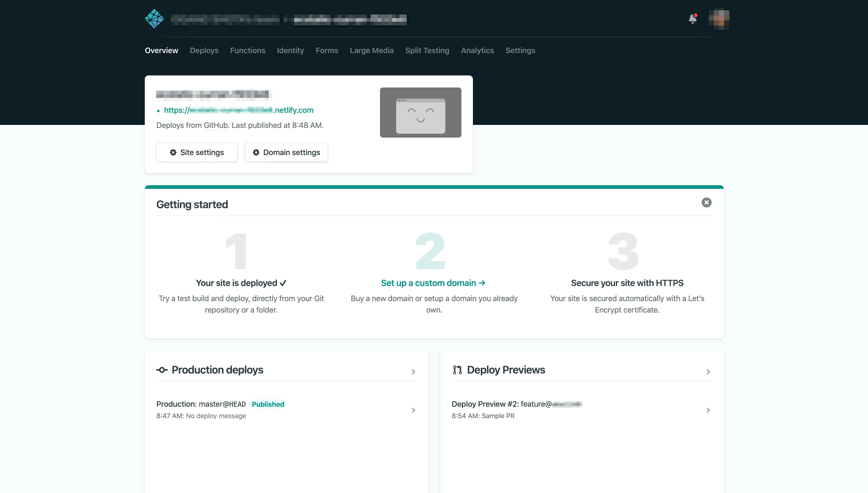Open the Settings tab
This screenshot has width=868, height=493.
[520, 50]
